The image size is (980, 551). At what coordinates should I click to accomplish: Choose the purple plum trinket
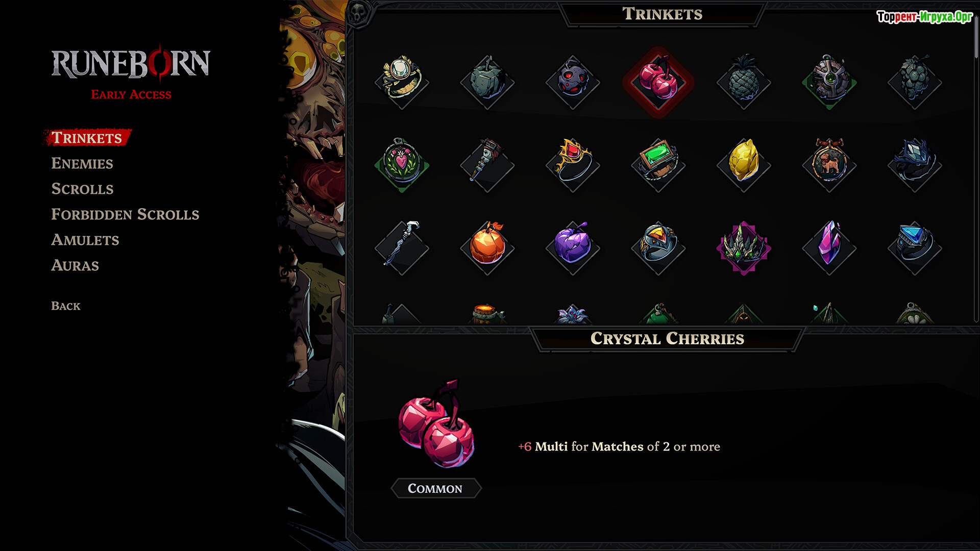pos(573,247)
